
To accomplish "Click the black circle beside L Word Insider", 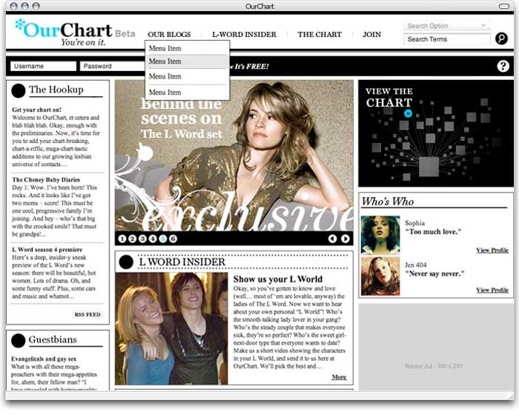I will pos(126,262).
